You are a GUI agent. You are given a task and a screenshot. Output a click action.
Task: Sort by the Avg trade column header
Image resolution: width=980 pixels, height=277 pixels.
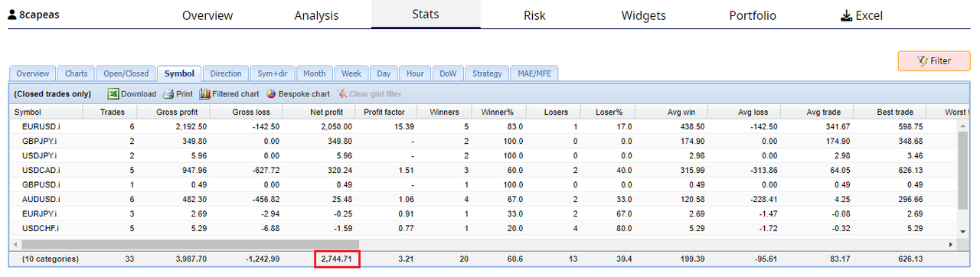[x=816, y=112]
